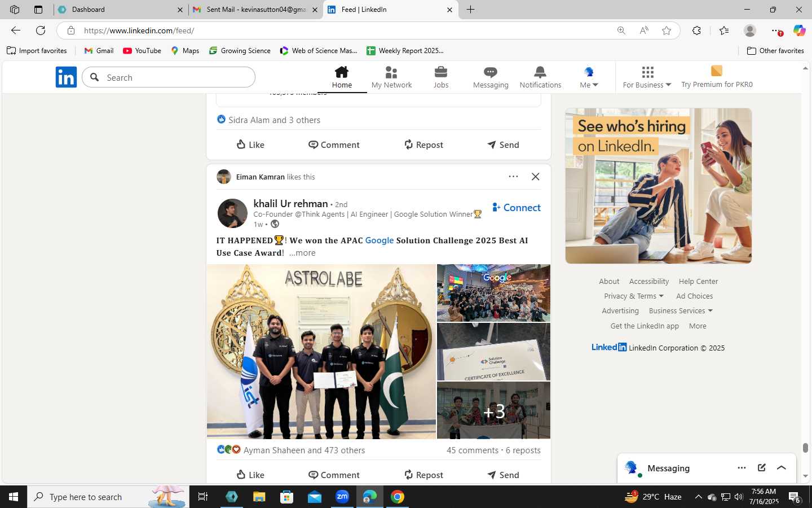This screenshot has height=508, width=812.
Task: Click Try Premium for PKR0 link
Action: (x=717, y=77)
